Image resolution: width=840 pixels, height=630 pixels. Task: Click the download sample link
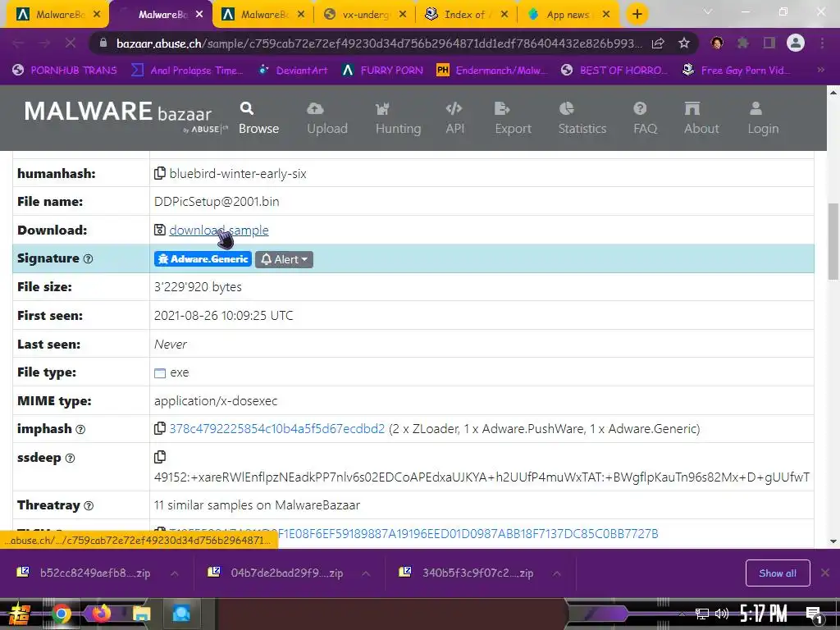click(218, 231)
